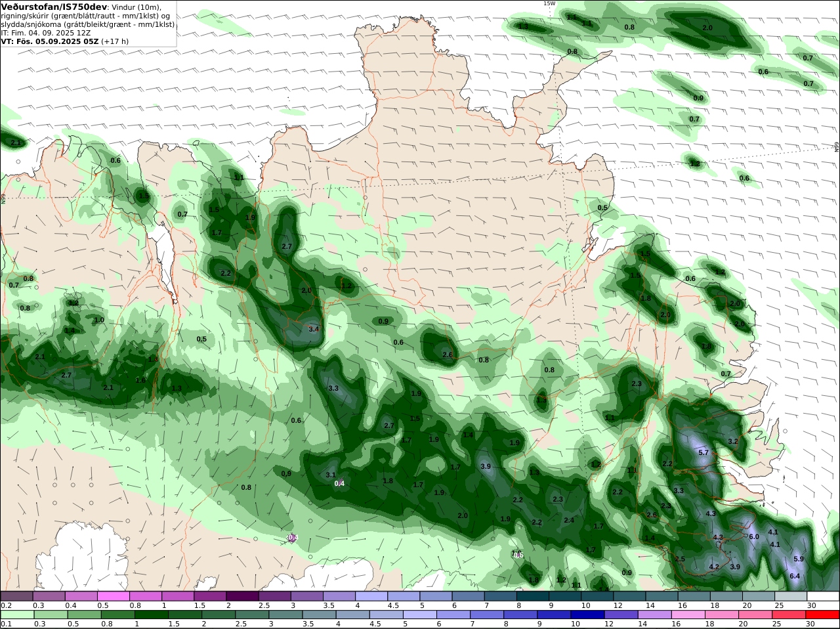
Task: Click the 5.9 precipitation value on map
Action: 799,559
